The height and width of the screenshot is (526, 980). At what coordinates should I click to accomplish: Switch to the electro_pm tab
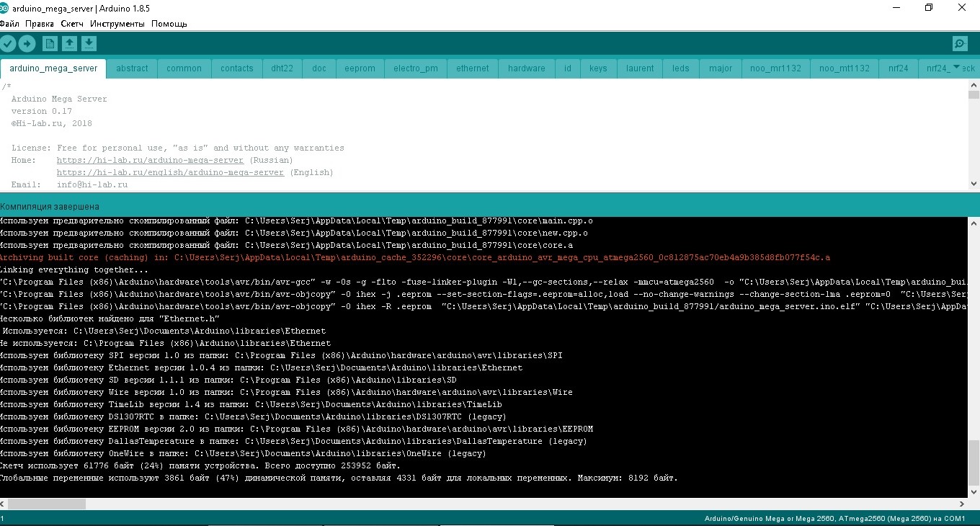pyautogui.click(x=416, y=68)
